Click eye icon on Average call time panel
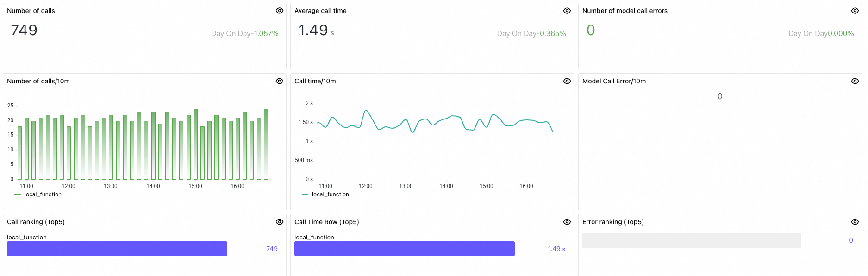 coord(567,11)
